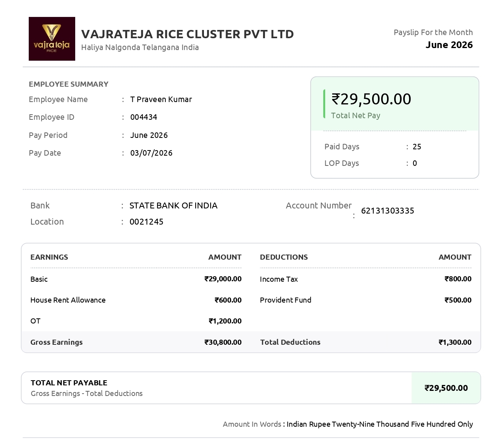Click the Total Deductions amount ₹1,300.00
Screen dimensions: 502x448
455,342
